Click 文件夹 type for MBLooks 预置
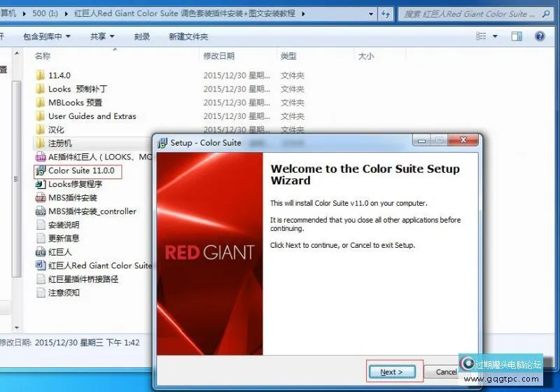 click(292, 103)
